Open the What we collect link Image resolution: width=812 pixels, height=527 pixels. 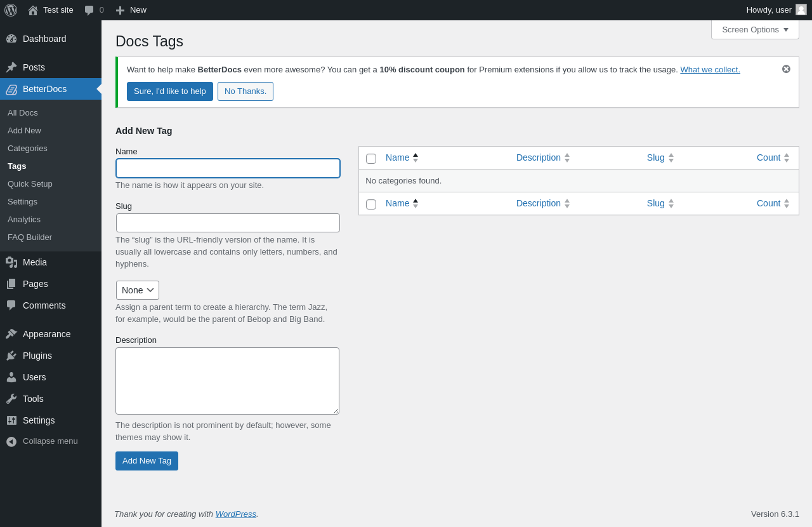[x=710, y=69]
